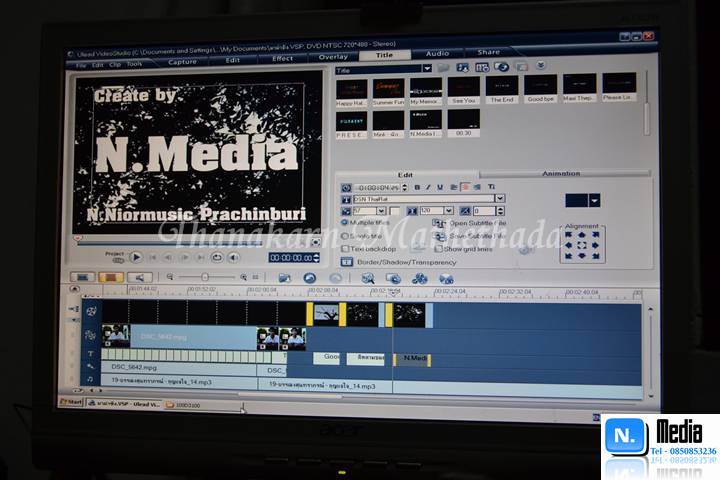Select the Single title radio button
This screenshot has width=720, height=480.
coord(344,236)
